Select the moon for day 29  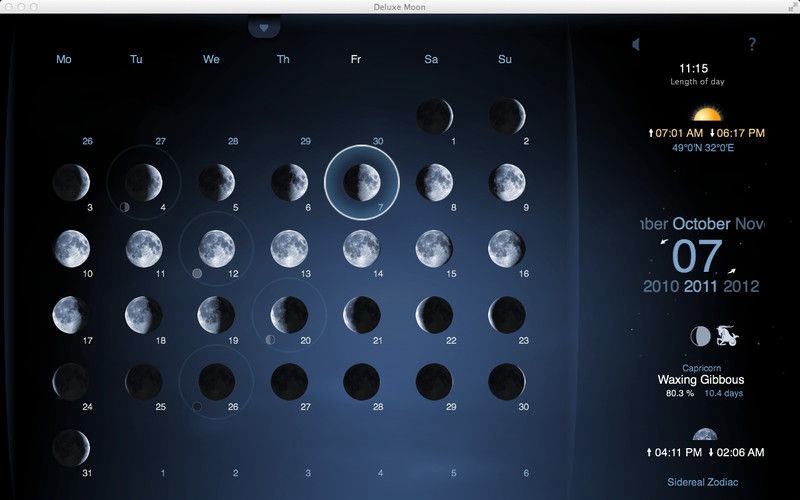coord(434,382)
